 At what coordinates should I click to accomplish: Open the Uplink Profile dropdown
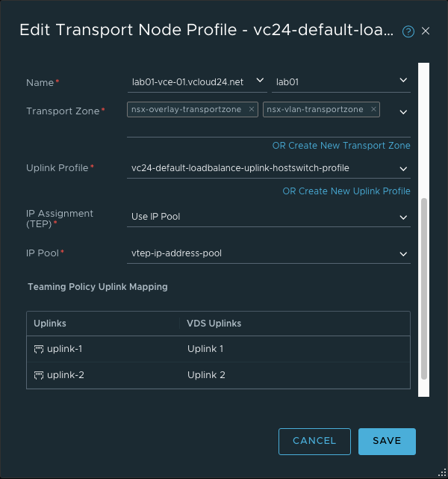(403, 169)
